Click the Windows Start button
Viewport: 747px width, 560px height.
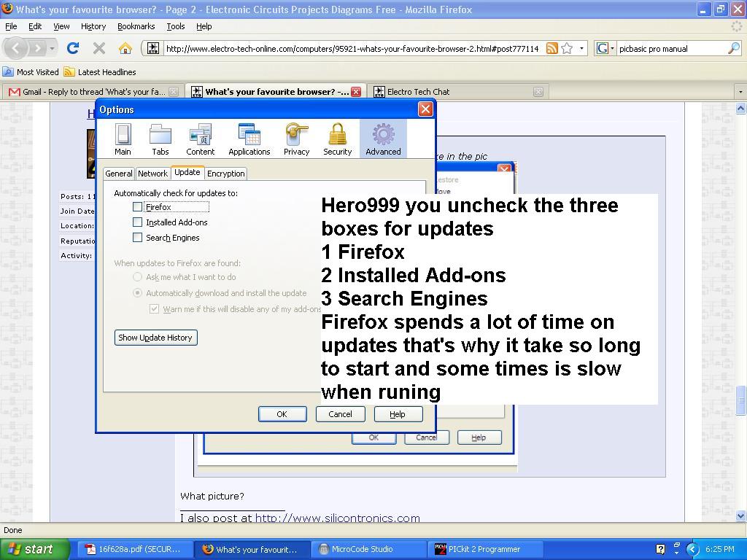pyautogui.click(x=34, y=549)
